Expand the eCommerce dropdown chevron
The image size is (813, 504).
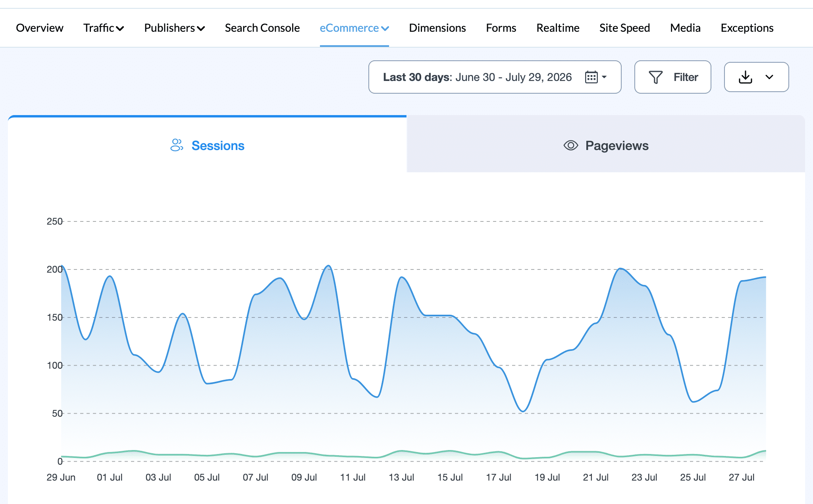(x=385, y=29)
